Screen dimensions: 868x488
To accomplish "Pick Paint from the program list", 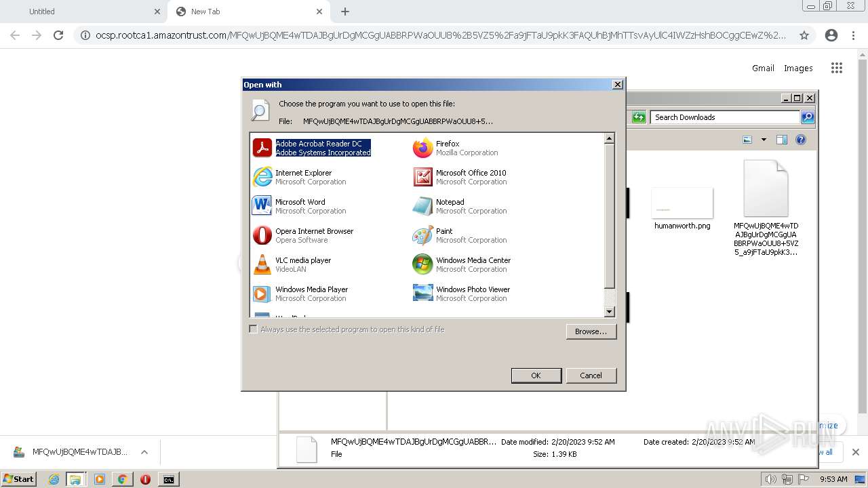I will (460, 235).
